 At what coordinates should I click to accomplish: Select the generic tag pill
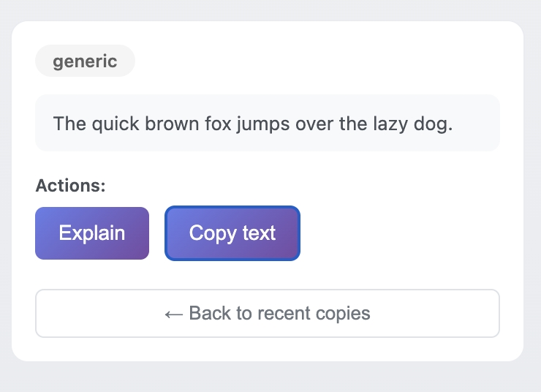coord(85,61)
